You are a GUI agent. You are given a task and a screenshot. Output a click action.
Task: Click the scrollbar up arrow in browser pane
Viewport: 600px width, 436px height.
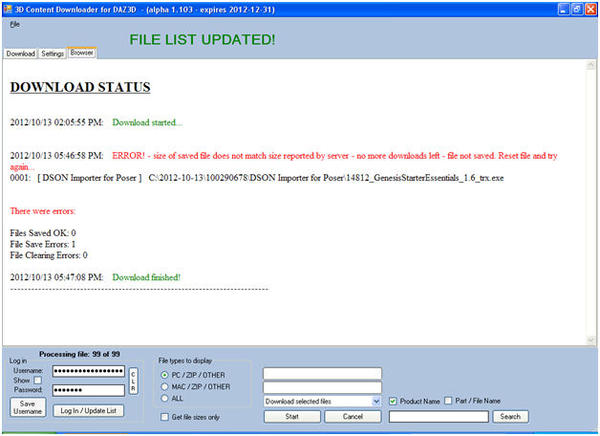point(591,65)
